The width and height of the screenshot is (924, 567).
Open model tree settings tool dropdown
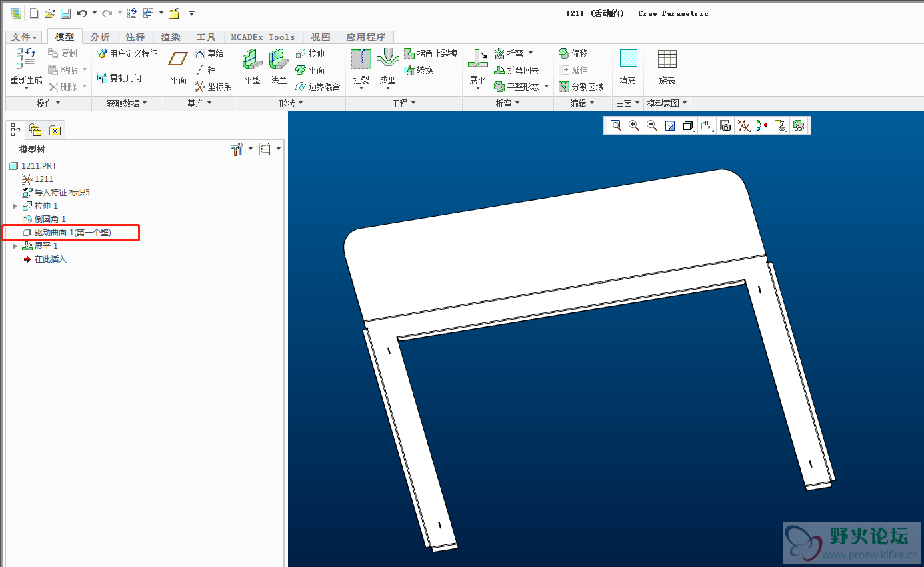(x=241, y=149)
